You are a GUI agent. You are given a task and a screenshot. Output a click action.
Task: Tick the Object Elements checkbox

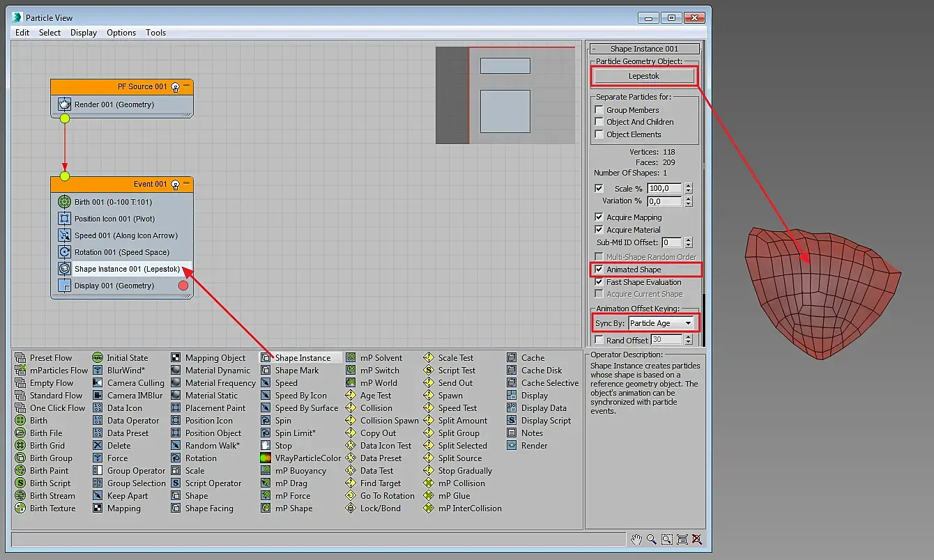(599, 134)
